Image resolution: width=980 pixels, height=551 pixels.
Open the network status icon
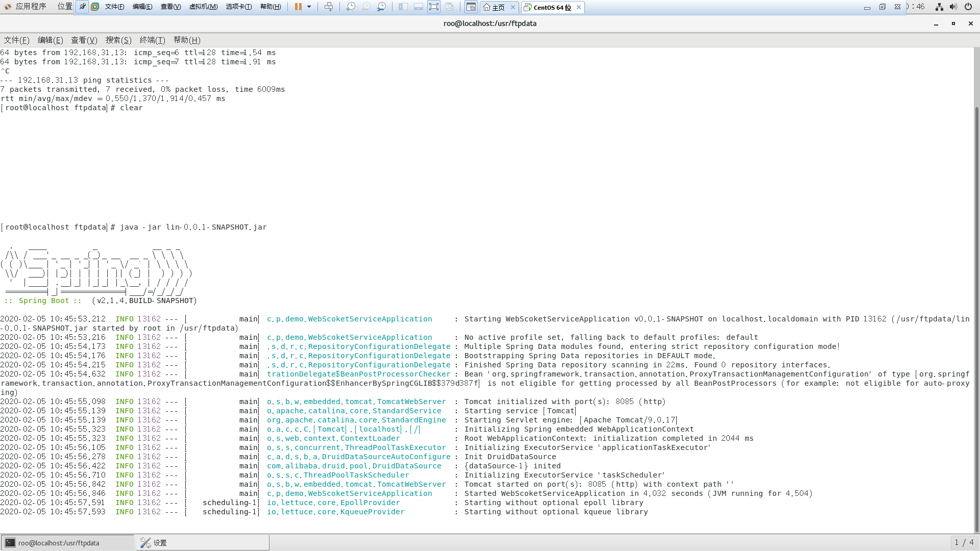pyautogui.click(x=939, y=7)
